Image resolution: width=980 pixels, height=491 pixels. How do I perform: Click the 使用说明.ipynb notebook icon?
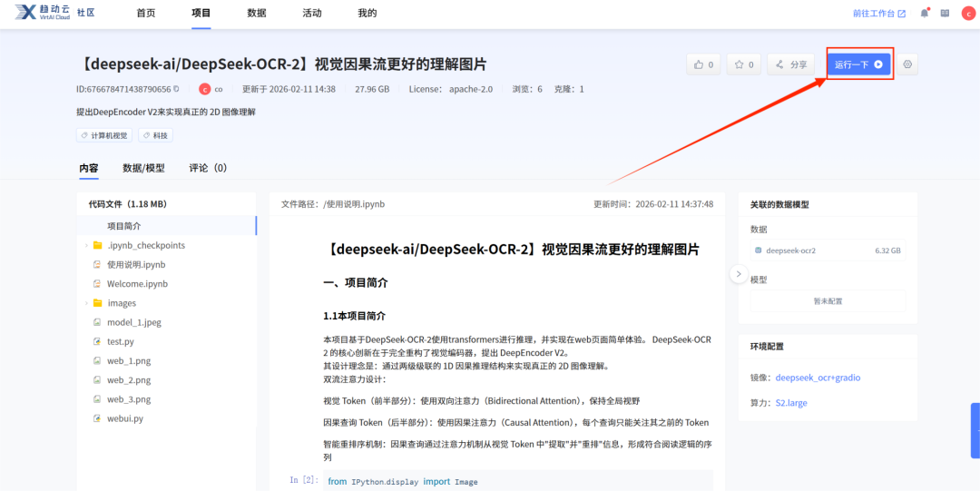(x=97, y=265)
